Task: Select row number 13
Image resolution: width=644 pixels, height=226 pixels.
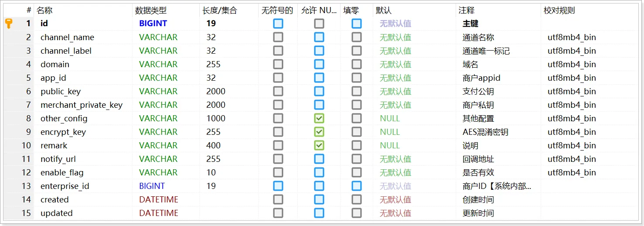Action: point(27,186)
